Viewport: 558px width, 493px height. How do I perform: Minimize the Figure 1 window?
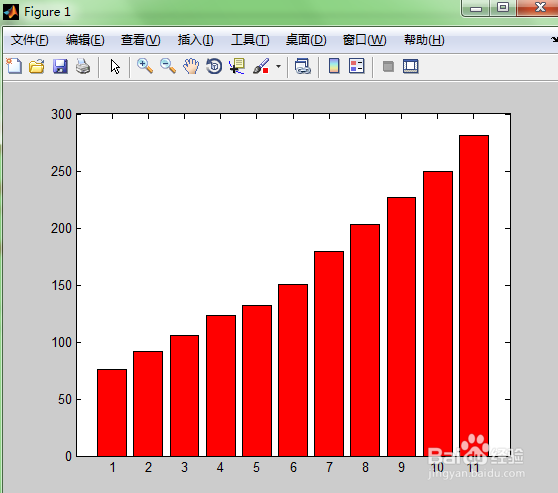pyautogui.click(x=476, y=8)
